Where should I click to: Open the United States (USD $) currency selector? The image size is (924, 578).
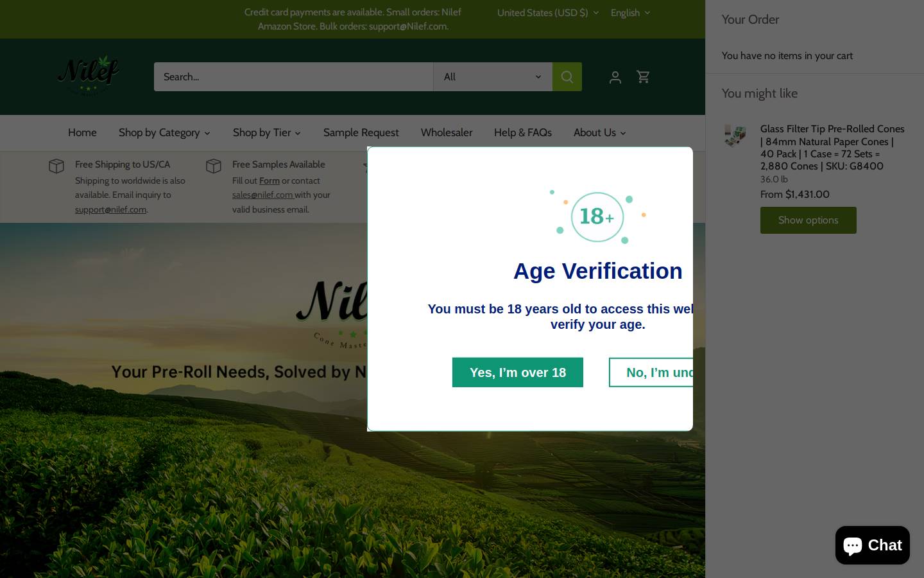click(548, 13)
